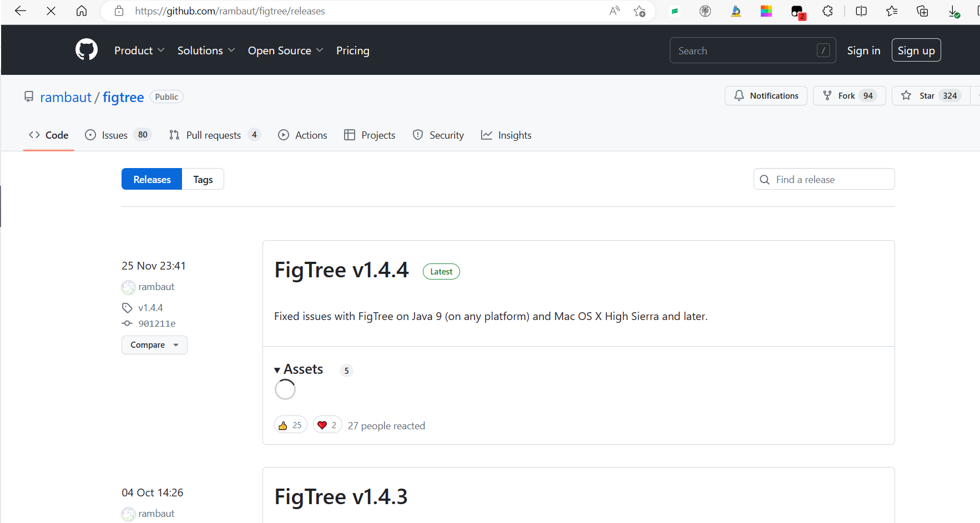Select the Releases tab button
This screenshot has height=523, width=980.
152,179
